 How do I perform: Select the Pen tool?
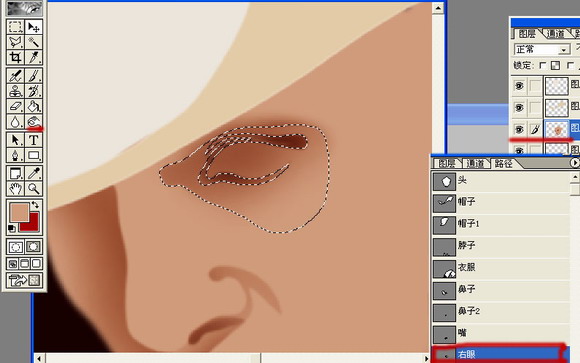point(15,155)
